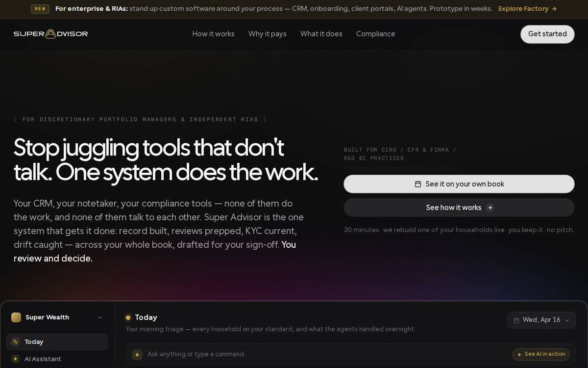588x368 pixels.
Task: Follow the Explore Factory link
Action: (528, 9)
